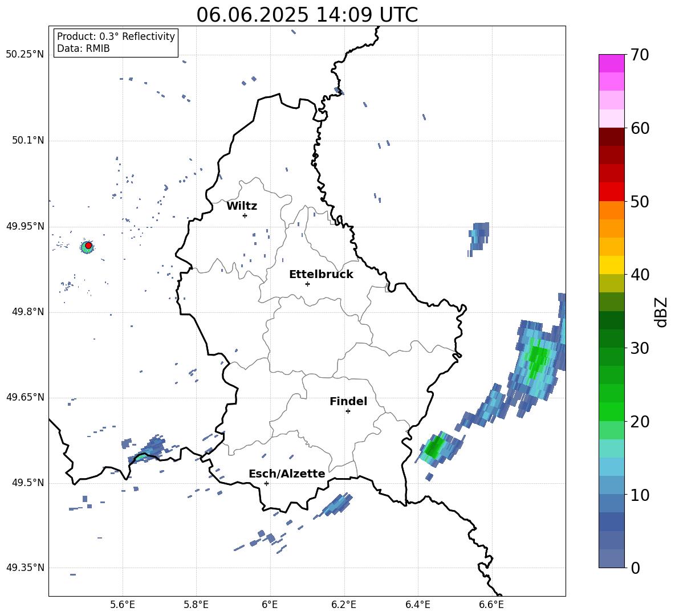Image resolution: width=675 pixels, height=616 pixels.
Task: Click the Wiltz station cross marker
Action: point(245,215)
